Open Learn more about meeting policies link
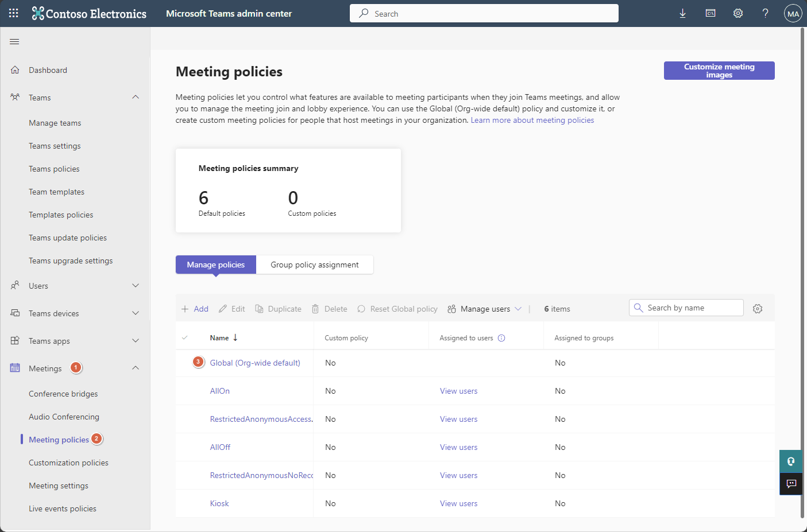The image size is (807, 532). click(532, 120)
